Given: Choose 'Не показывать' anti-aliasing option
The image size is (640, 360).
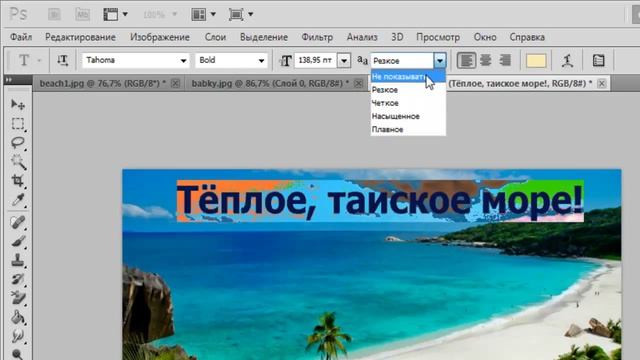Looking at the screenshot, I should coord(408,77).
